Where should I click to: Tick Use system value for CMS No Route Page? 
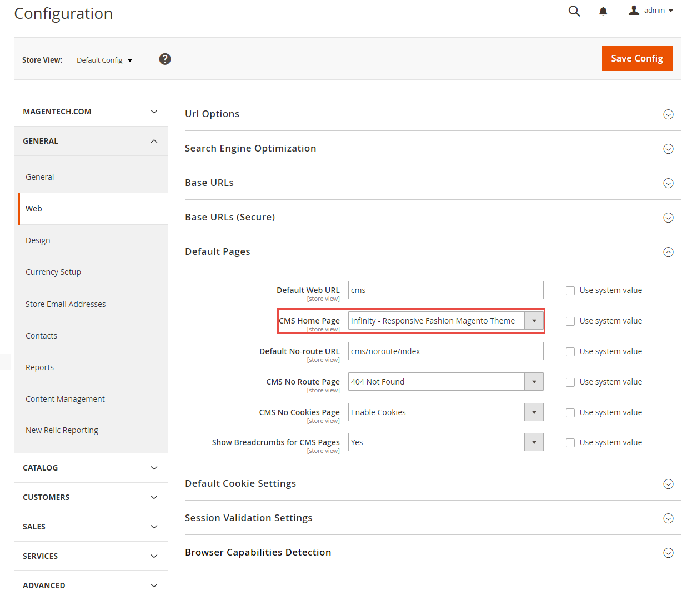[570, 382]
